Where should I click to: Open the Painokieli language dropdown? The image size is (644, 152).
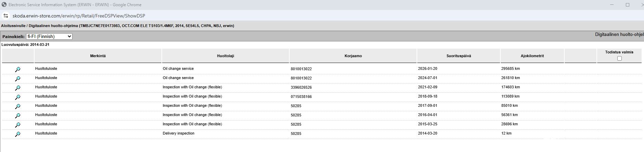coord(49,36)
